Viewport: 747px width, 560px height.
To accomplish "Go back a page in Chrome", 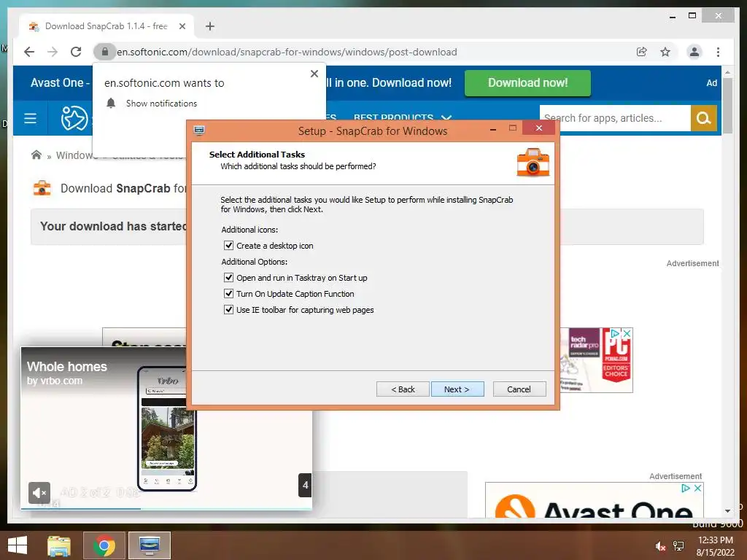I will (29, 52).
